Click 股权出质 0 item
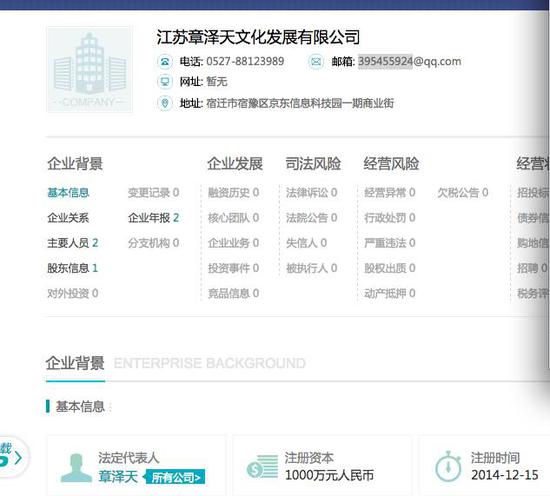This screenshot has width=550, height=496. pos(390,268)
